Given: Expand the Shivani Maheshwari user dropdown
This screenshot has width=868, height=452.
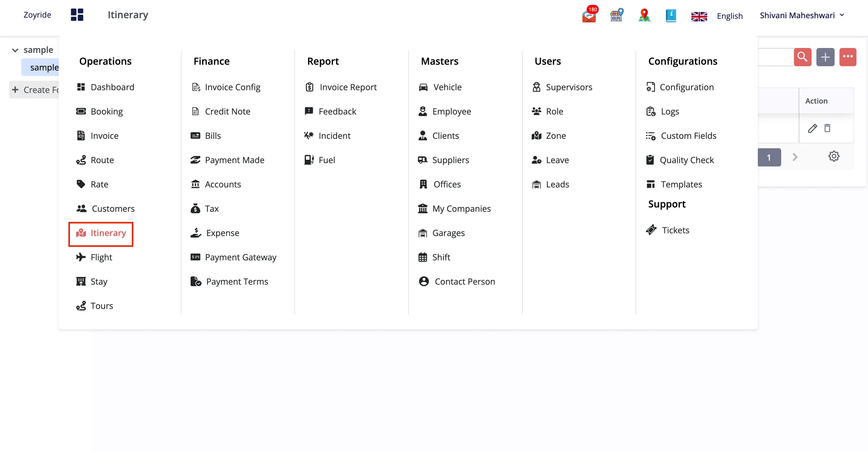Looking at the screenshot, I should tap(802, 15).
